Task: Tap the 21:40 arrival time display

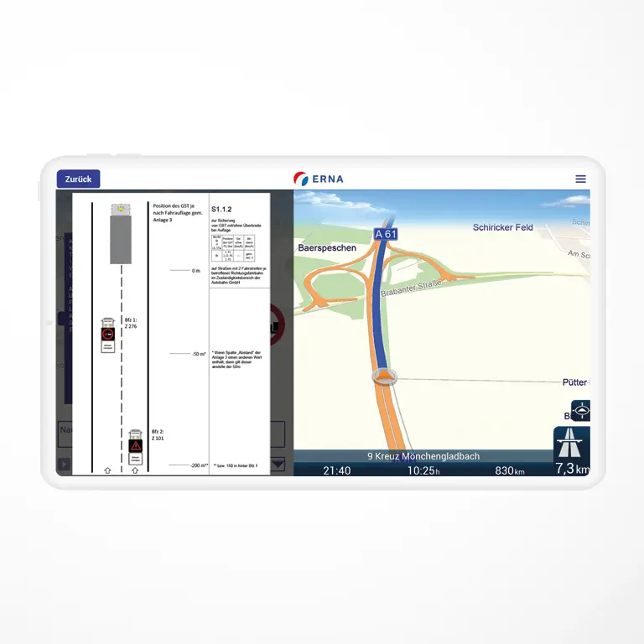Action: 337,470
